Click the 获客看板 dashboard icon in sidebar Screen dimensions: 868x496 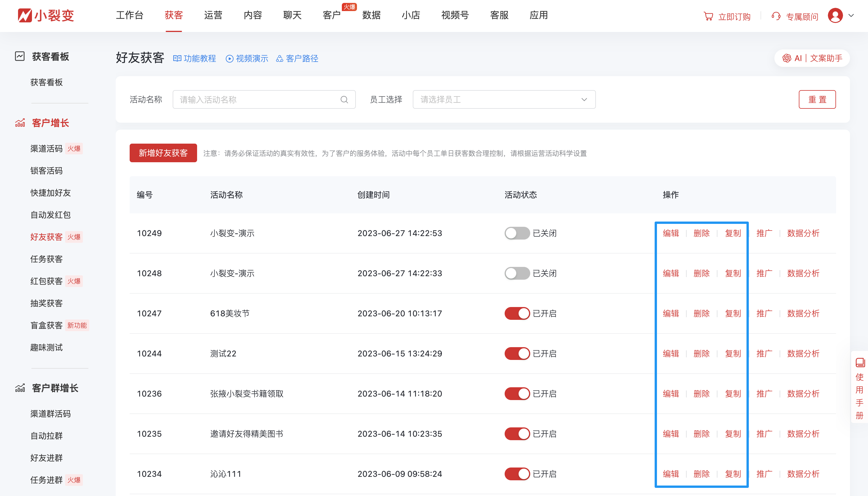click(20, 56)
